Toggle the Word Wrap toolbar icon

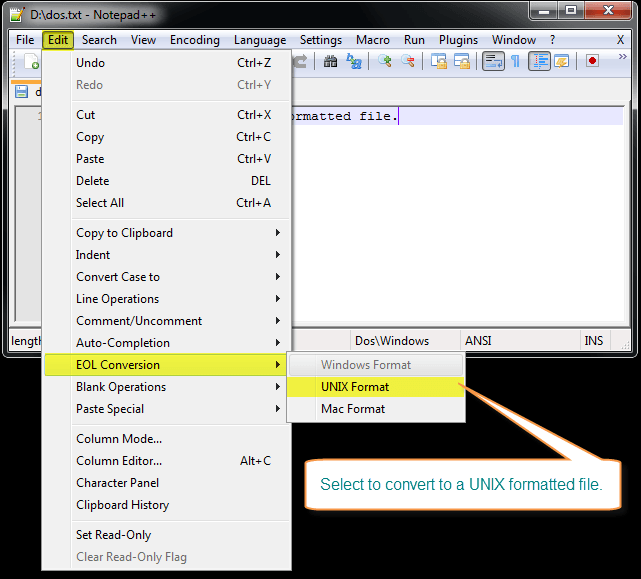click(x=493, y=61)
